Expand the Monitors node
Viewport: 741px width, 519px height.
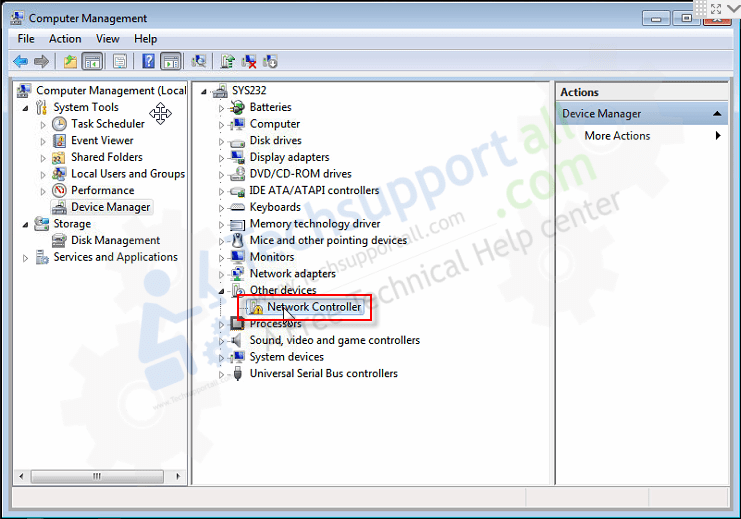pos(221,258)
